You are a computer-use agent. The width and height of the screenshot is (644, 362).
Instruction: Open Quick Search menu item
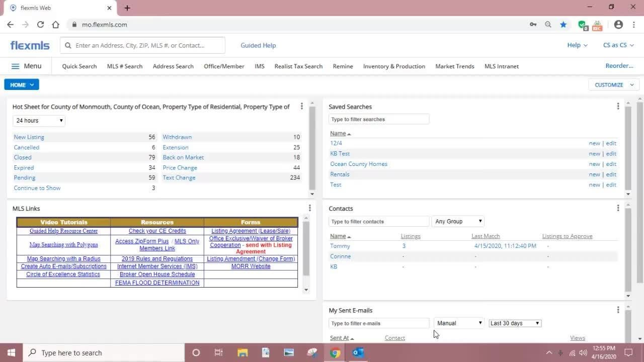click(x=79, y=66)
